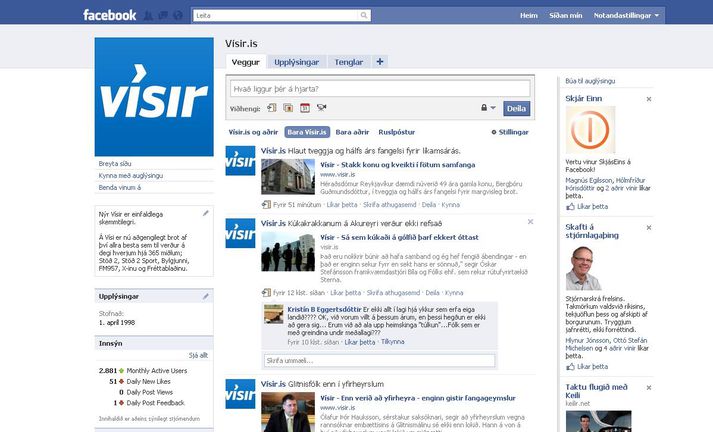The image size is (713, 432).
Task: Select the Bara aðrir filter
Action: pos(352,132)
